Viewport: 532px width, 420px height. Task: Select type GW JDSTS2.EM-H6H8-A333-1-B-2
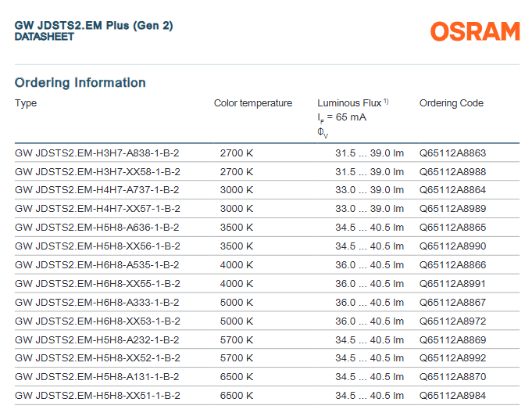tap(97, 302)
